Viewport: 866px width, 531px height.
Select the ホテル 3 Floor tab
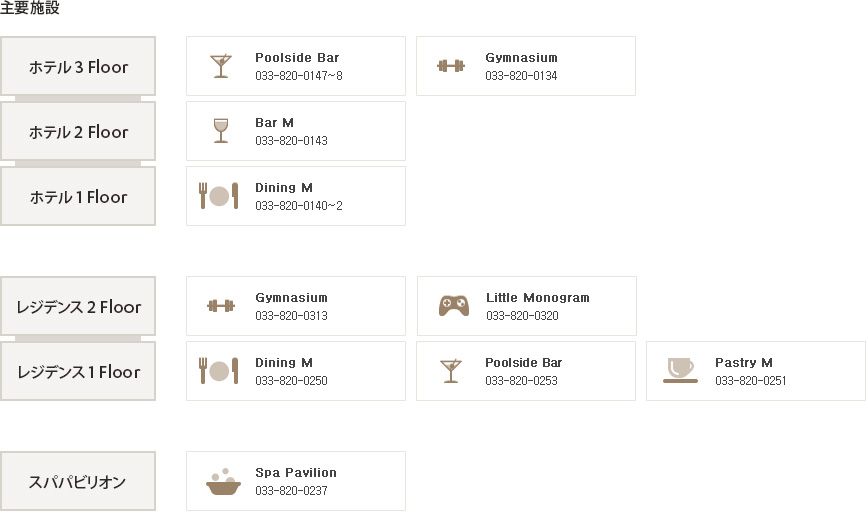(x=78, y=67)
